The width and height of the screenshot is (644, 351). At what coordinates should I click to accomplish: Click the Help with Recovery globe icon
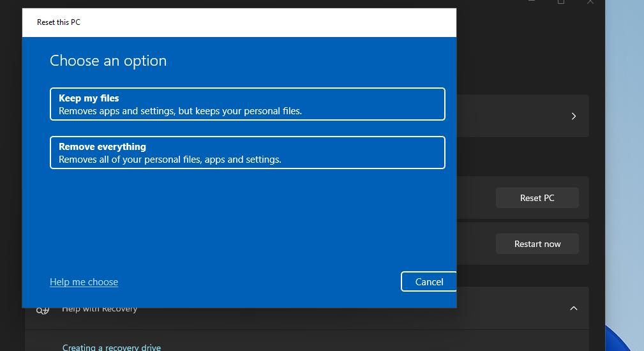pyautogui.click(x=42, y=311)
